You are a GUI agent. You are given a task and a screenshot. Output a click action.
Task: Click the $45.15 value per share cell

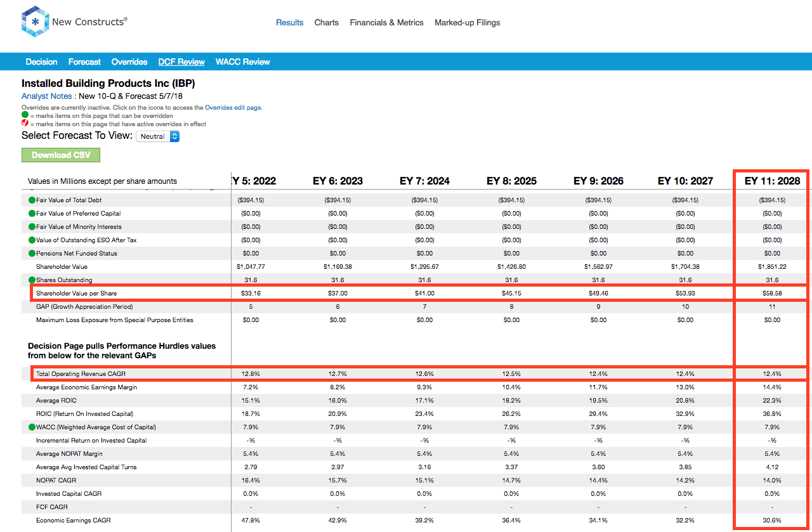(511, 293)
